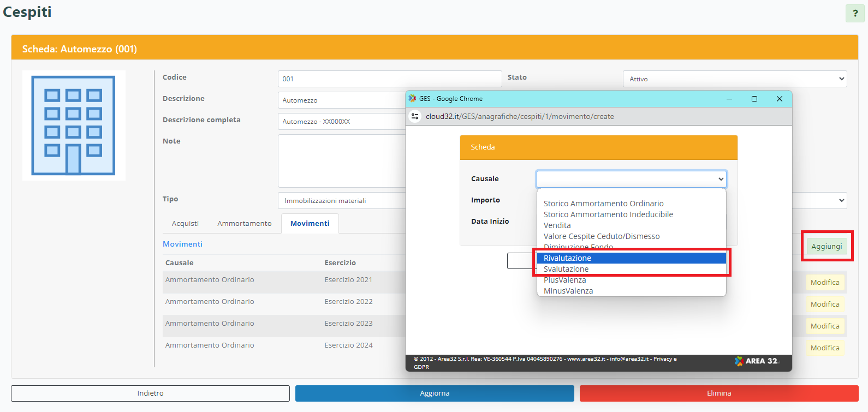Click the red Elimina button
Screen dimensions: 868x412
[x=719, y=393]
